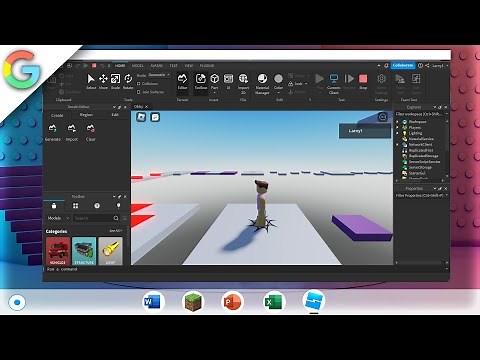
Task: Select the Rotate tool
Action: pos(128,79)
